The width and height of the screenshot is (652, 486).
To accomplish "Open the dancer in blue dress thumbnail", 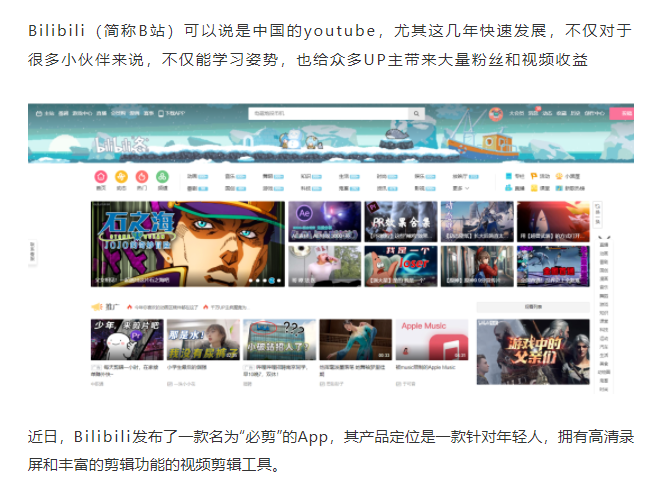I will pyautogui.click(x=356, y=339).
